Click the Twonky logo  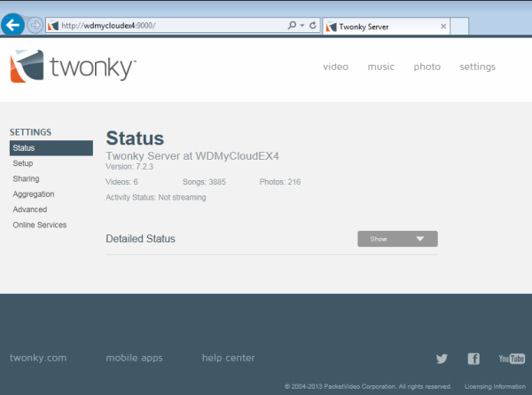(73, 67)
